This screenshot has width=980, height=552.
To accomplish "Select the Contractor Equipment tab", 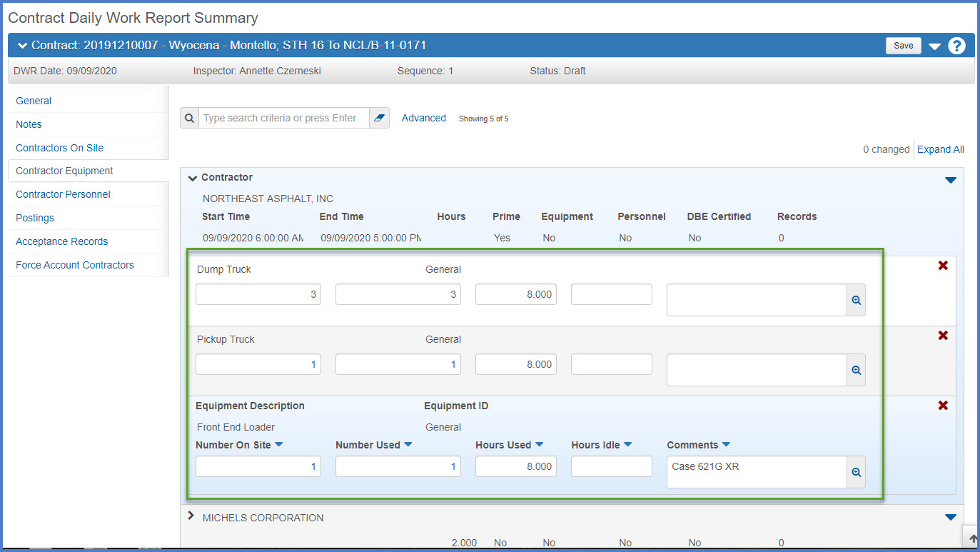I will (x=64, y=171).
